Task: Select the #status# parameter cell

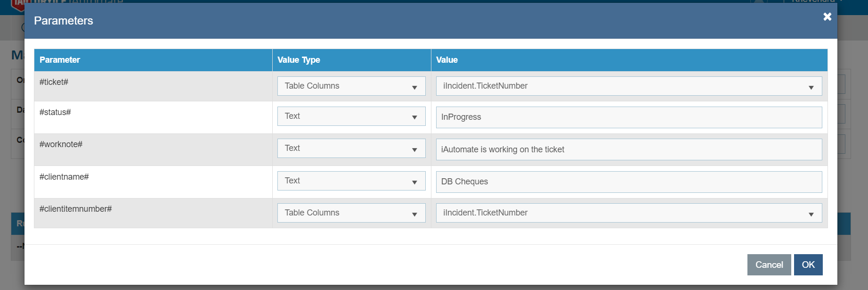Action: click(x=55, y=113)
